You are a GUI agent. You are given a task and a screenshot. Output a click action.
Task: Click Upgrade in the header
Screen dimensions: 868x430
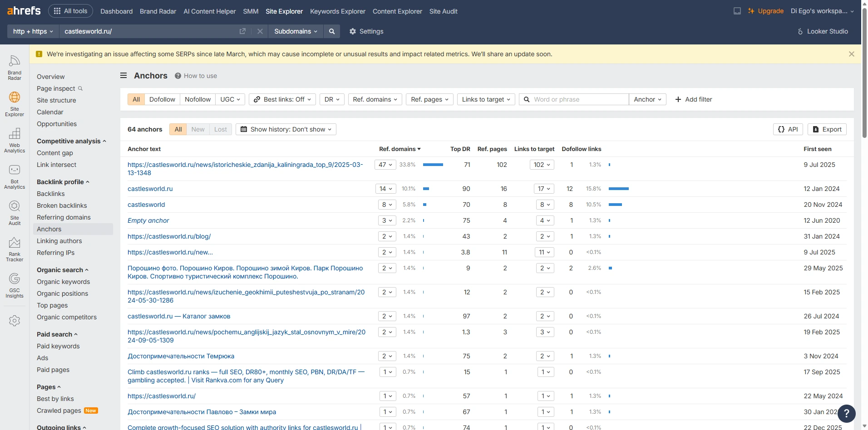pos(765,11)
